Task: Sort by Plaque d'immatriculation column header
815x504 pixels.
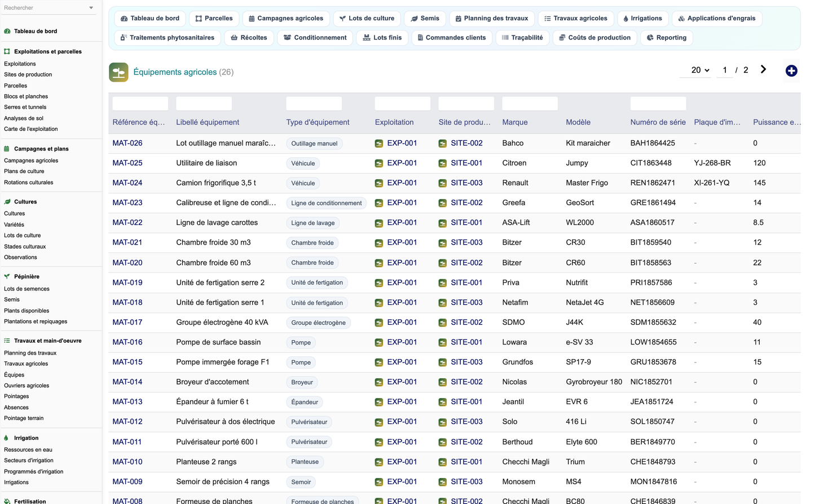Action: tap(717, 122)
